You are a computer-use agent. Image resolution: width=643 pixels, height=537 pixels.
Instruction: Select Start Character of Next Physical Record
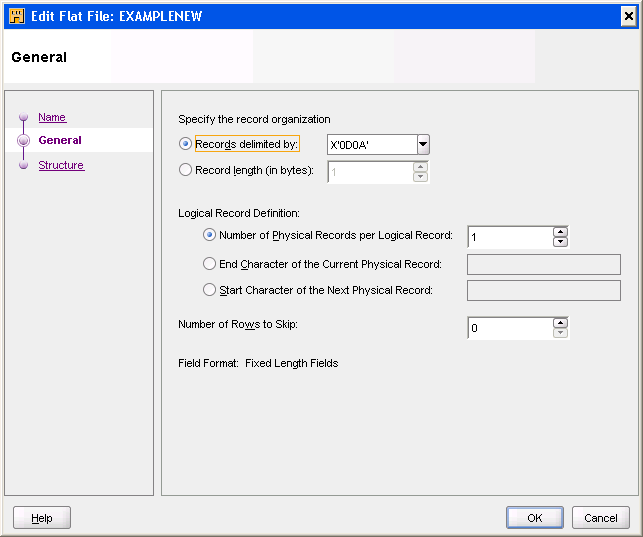pos(209,290)
